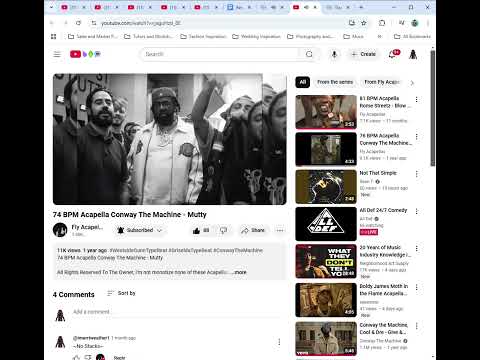The height and width of the screenshot is (360, 480).
Task: Reload the page in the browser
Action: (78, 23)
